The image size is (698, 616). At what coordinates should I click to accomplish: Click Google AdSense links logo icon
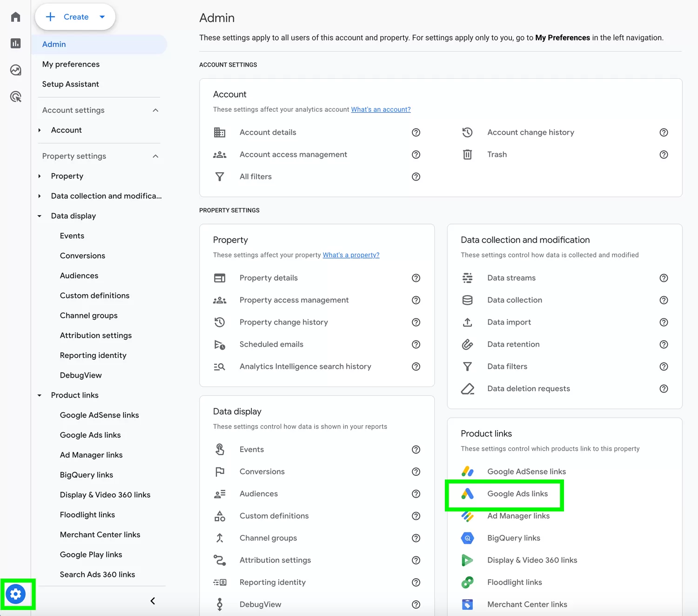pyautogui.click(x=467, y=472)
